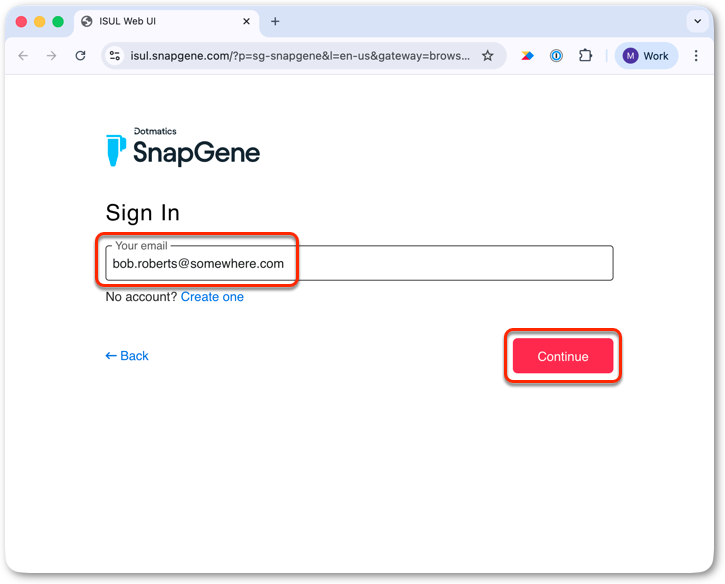Click the SnapGene logo
The height and width of the screenshot is (584, 725).
pos(183,147)
